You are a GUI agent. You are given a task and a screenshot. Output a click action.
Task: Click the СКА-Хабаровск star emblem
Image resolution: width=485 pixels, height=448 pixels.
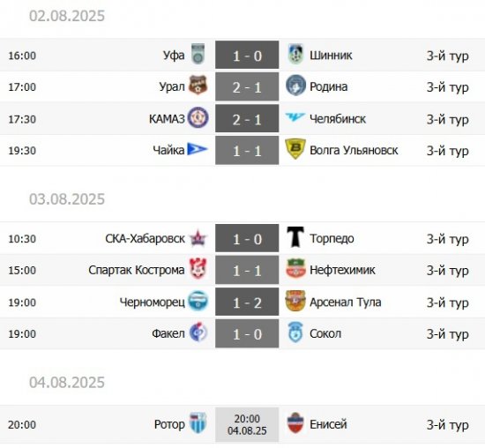[x=198, y=238]
